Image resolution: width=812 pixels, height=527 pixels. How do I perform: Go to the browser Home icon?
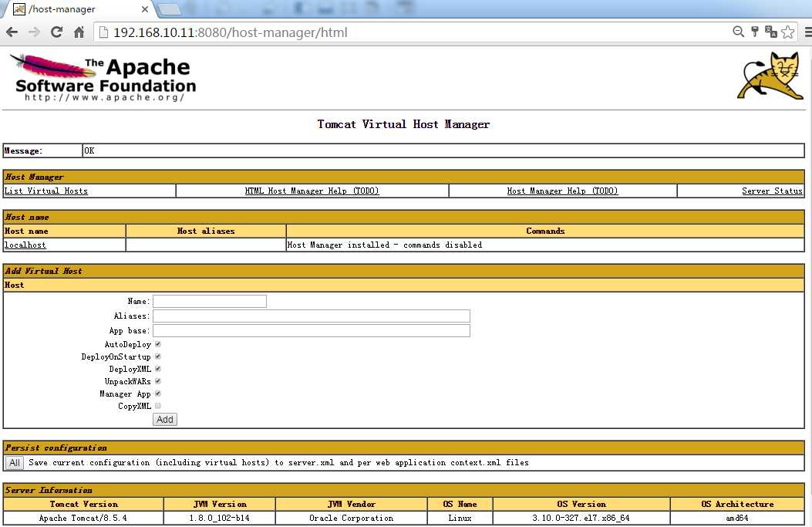[79, 32]
